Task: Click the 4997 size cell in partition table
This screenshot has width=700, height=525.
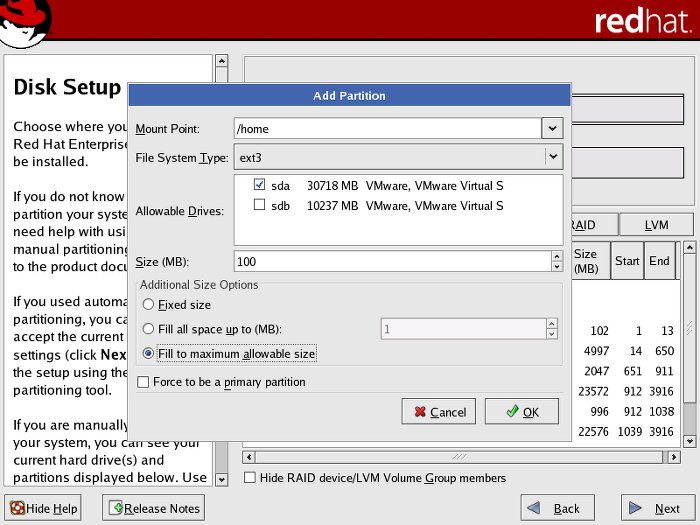Action: 596,351
